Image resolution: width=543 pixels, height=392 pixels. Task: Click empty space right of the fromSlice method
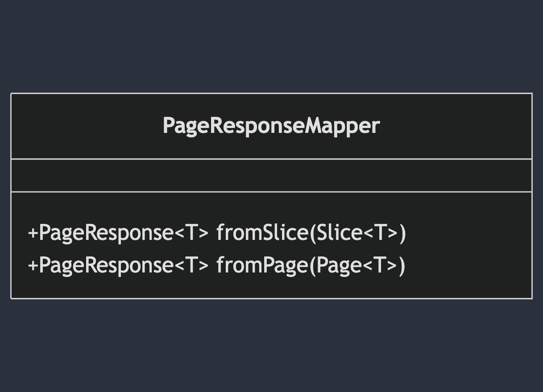click(468, 233)
